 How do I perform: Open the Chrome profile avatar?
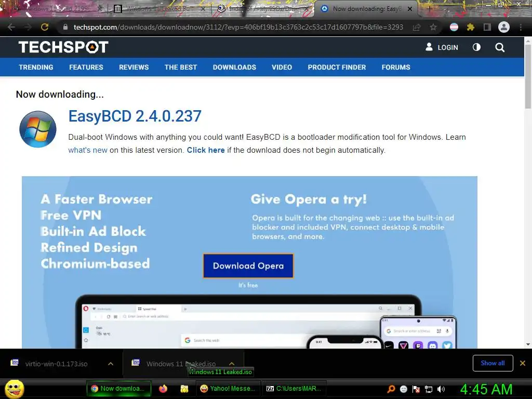(x=504, y=27)
